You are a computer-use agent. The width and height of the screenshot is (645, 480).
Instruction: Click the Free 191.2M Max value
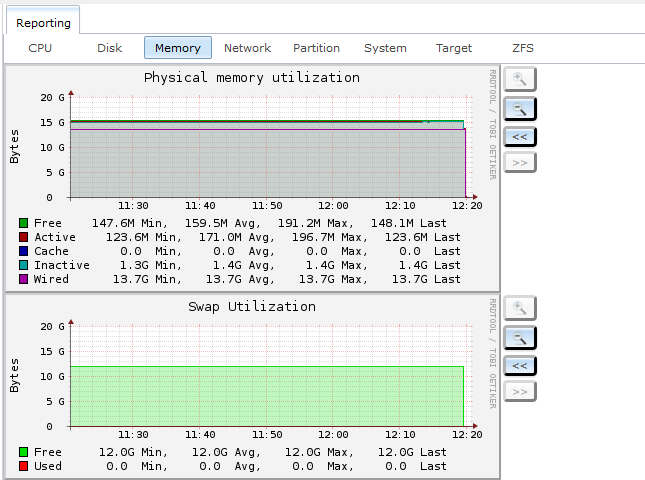tap(315, 223)
